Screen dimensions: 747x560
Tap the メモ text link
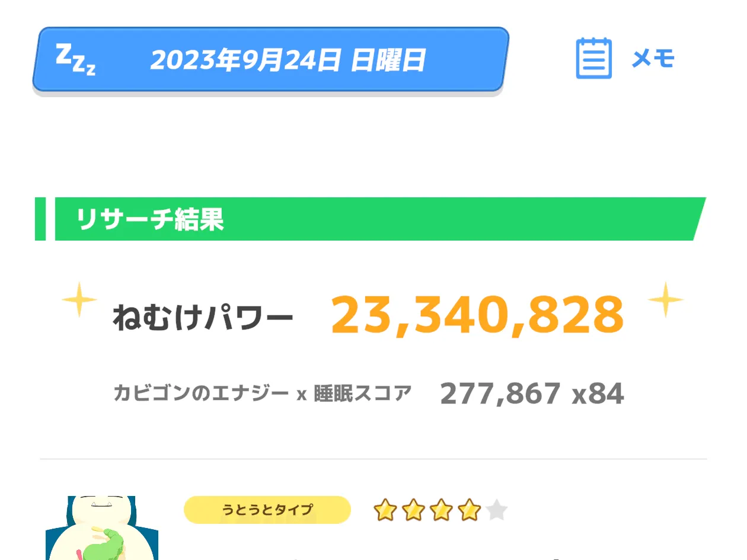(653, 59)
